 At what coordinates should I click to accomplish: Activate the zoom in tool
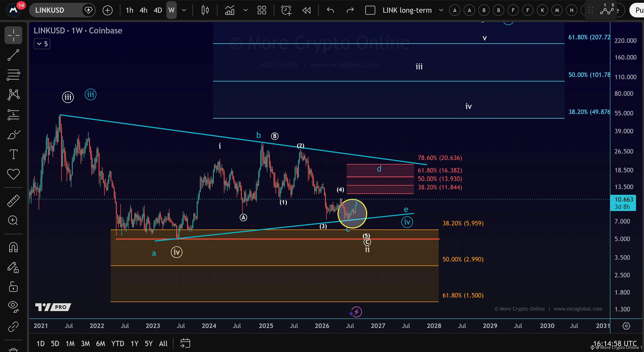(x=13, y=220)
